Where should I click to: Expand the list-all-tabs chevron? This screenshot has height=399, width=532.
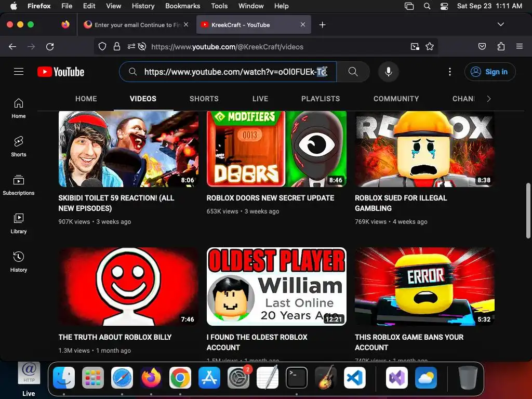(501, 24)
